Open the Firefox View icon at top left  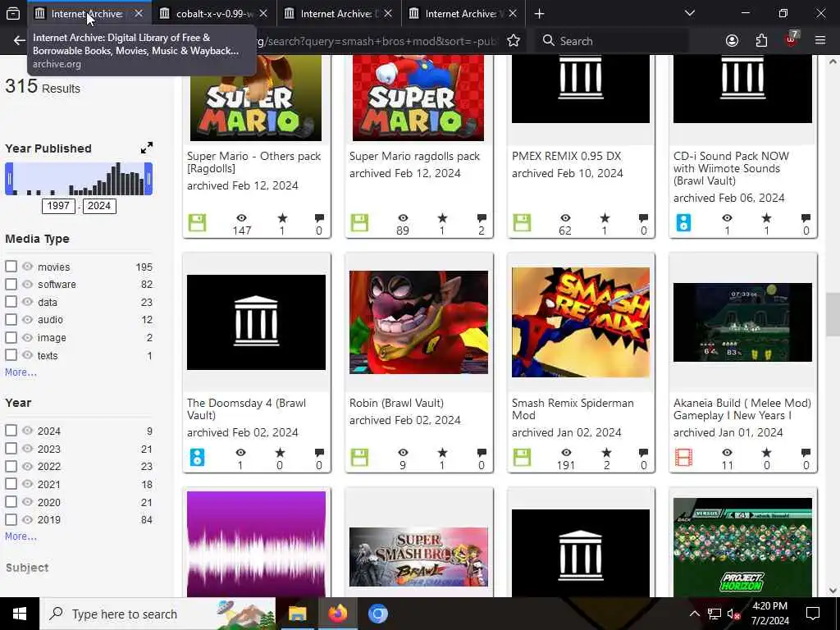13,13
